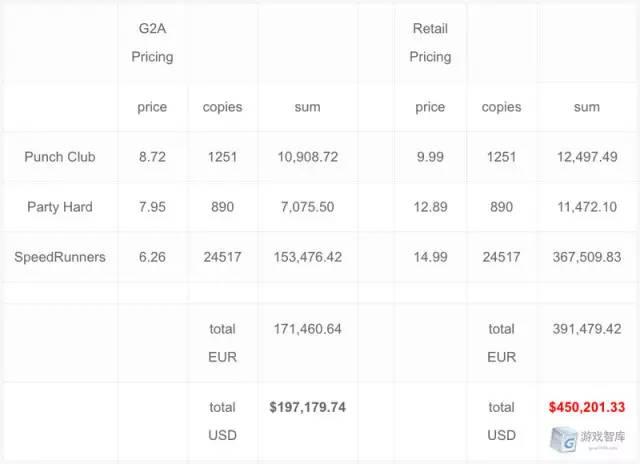Click the G2A total EUR 171,460.64
This screenshot has height=464, width=640.
click(308, 328)
